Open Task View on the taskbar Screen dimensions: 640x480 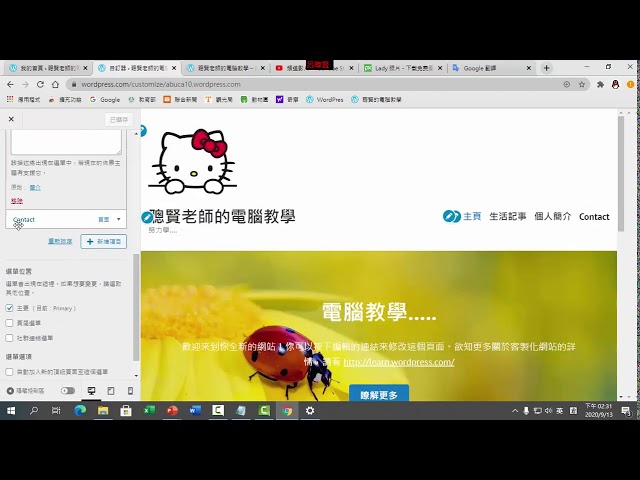point(56,411)
